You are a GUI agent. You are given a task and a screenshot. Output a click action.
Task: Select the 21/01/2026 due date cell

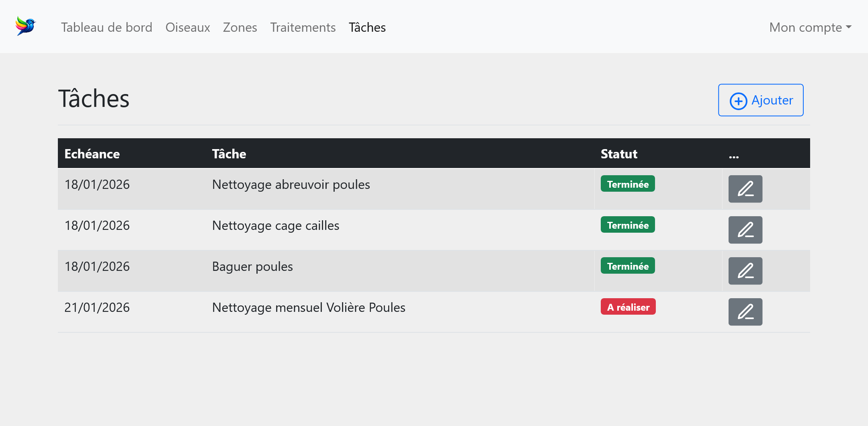coord(97,307)
